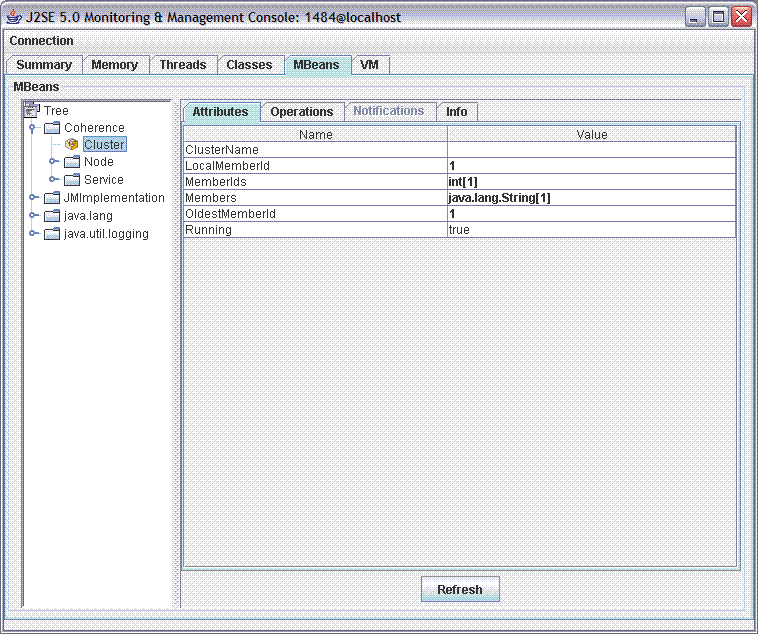Expand the Service tree folder
Viewport: 758px width, 634px height.
pyautogui.click(x=52, y=179)
